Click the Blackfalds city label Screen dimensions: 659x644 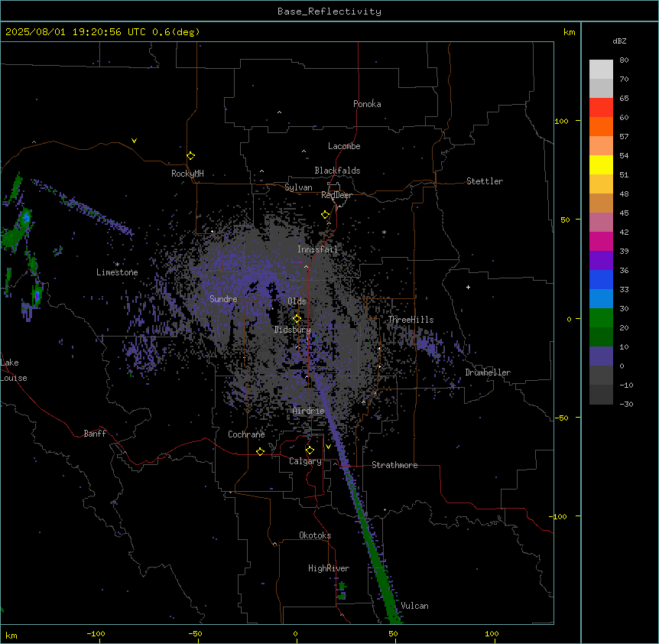click(337, 171)
